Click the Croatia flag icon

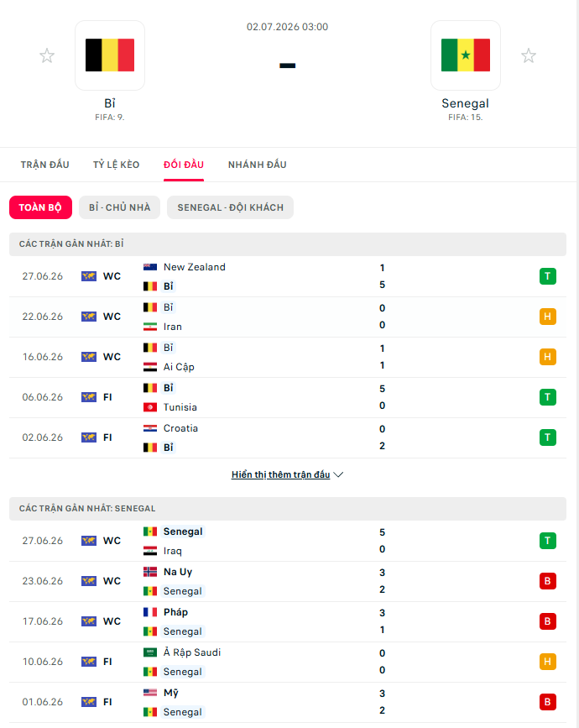coord(150,428)
